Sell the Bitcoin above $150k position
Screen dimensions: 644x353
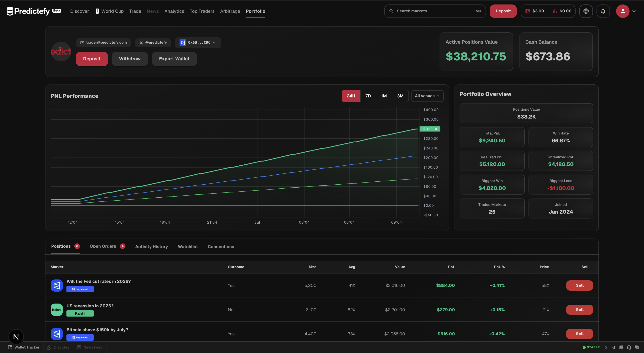[579, 334]
